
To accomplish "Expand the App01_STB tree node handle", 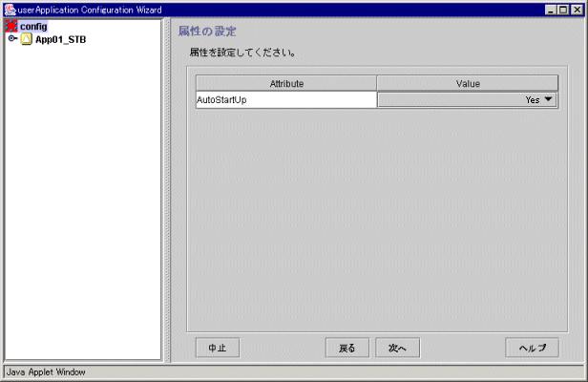I will point(12,38).
